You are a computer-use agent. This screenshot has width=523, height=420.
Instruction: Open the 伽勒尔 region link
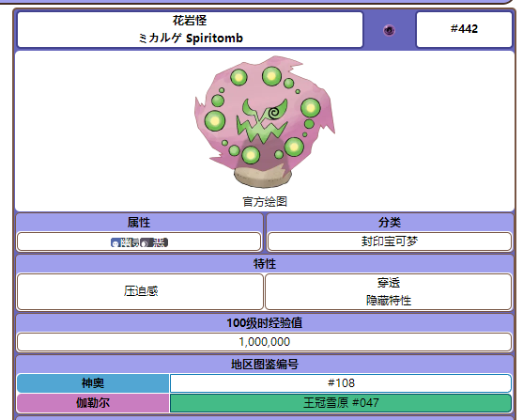[93, 403]
